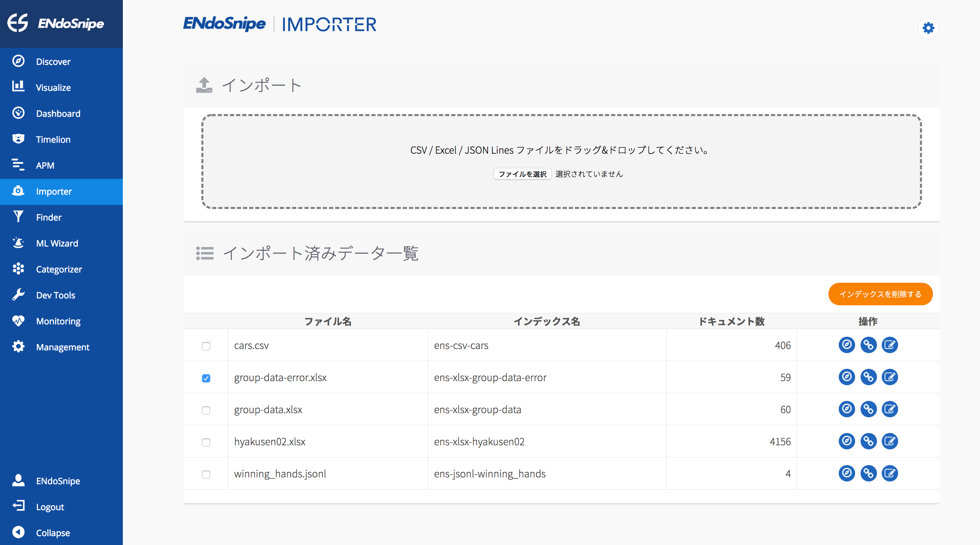
Task: Click the Finder funnel icon
Action: (18, 216)
